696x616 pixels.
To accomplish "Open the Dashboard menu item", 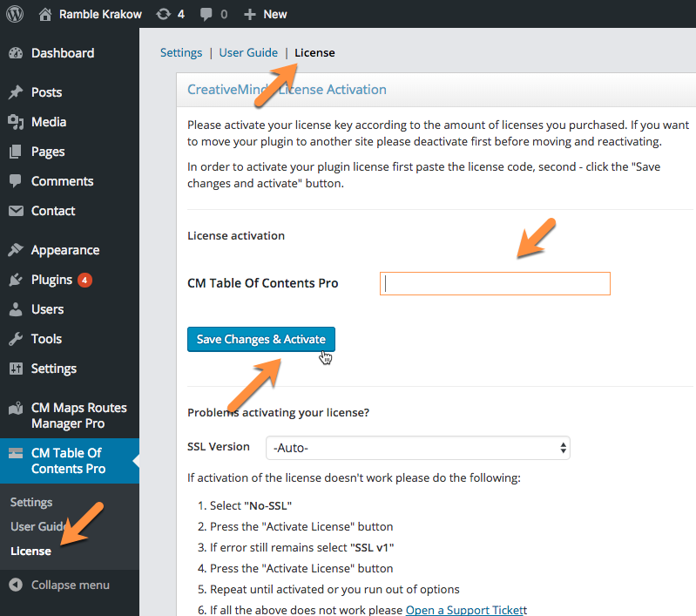I will [x=63, y=53].
